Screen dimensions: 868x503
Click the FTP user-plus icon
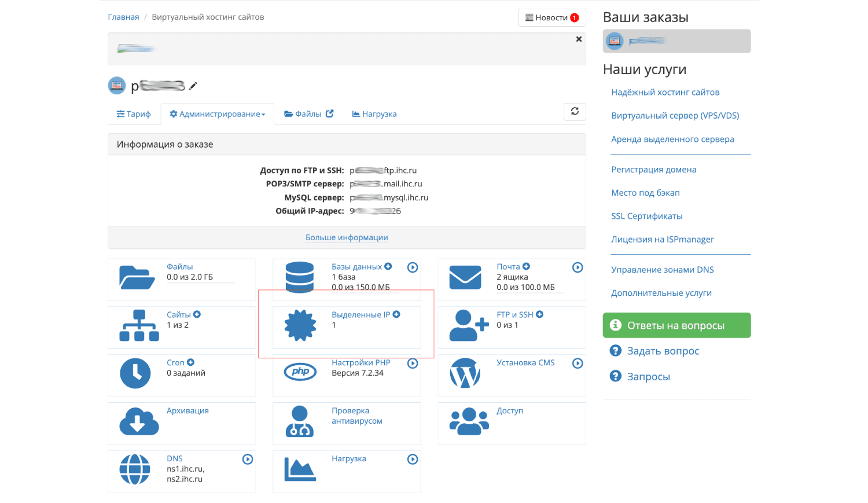pyautogui.click(x=469, y=325)
